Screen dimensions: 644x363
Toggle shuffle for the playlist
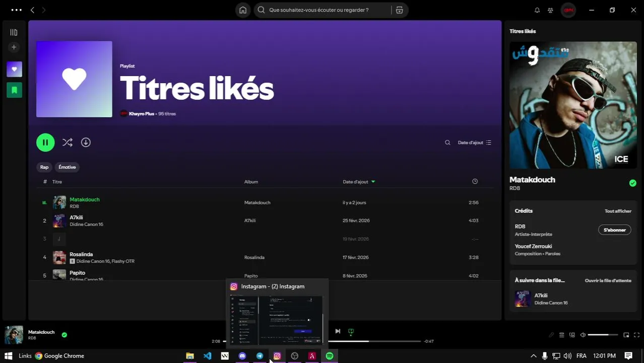67,143
